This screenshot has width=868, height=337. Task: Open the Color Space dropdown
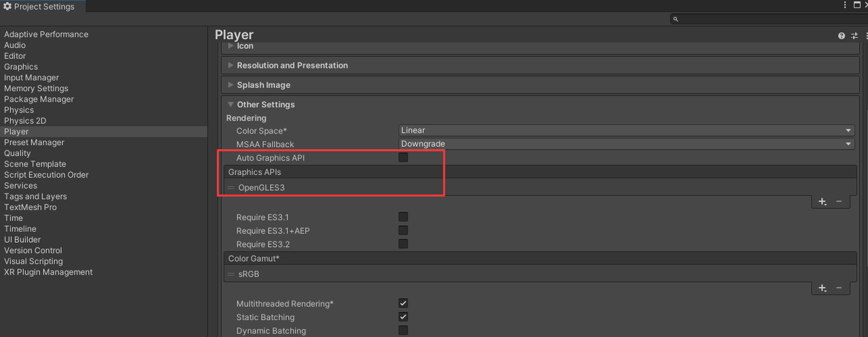pos(626,130)
